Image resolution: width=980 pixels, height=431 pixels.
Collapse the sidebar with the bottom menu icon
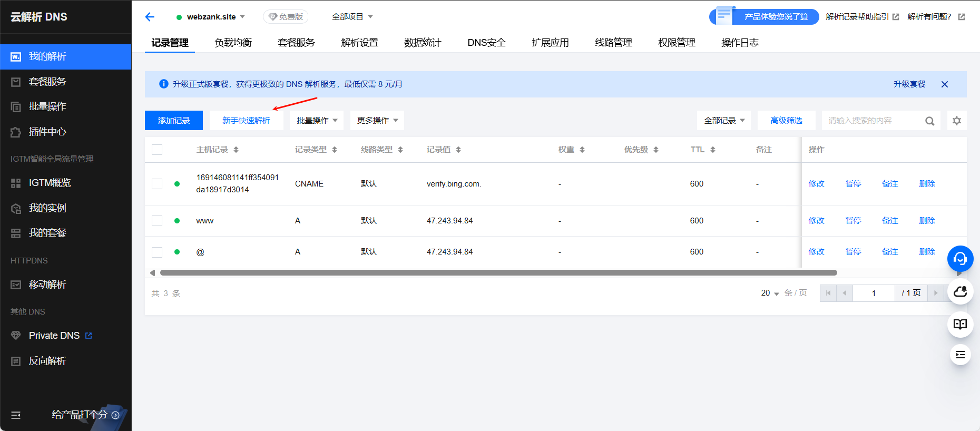click(x=16, y=415)
